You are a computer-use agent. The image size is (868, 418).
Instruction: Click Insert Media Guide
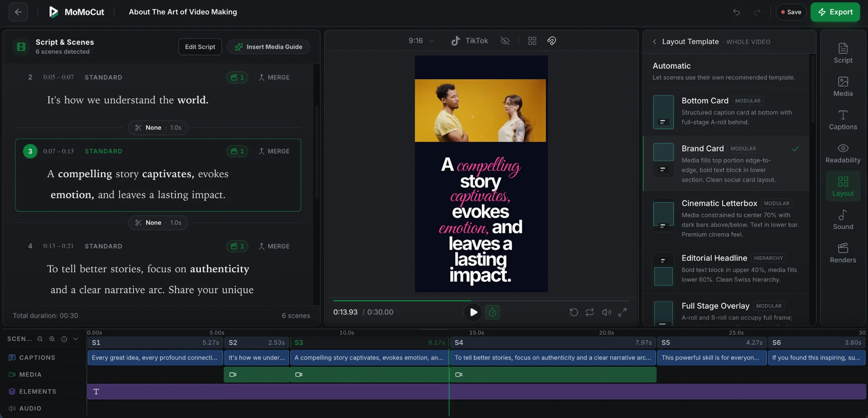(x=269, y=47)
